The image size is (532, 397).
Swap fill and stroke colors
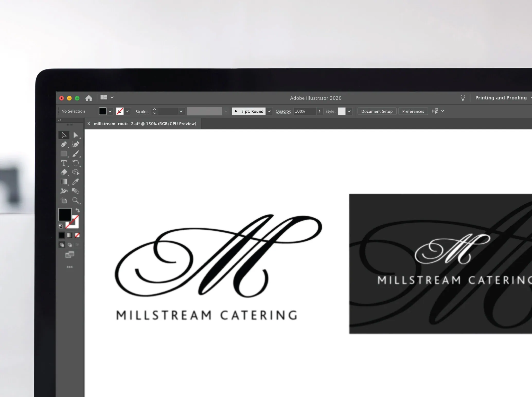(x=77, y=210)
